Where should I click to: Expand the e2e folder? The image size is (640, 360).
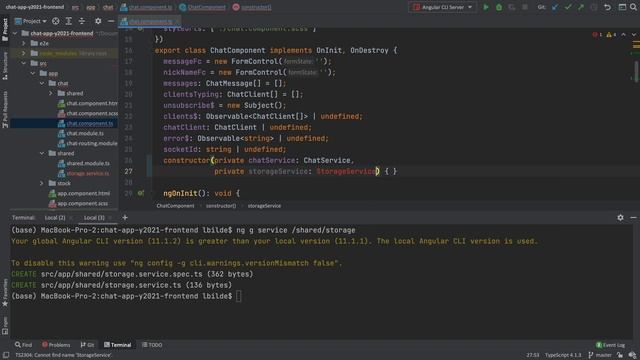pos(24,43)
